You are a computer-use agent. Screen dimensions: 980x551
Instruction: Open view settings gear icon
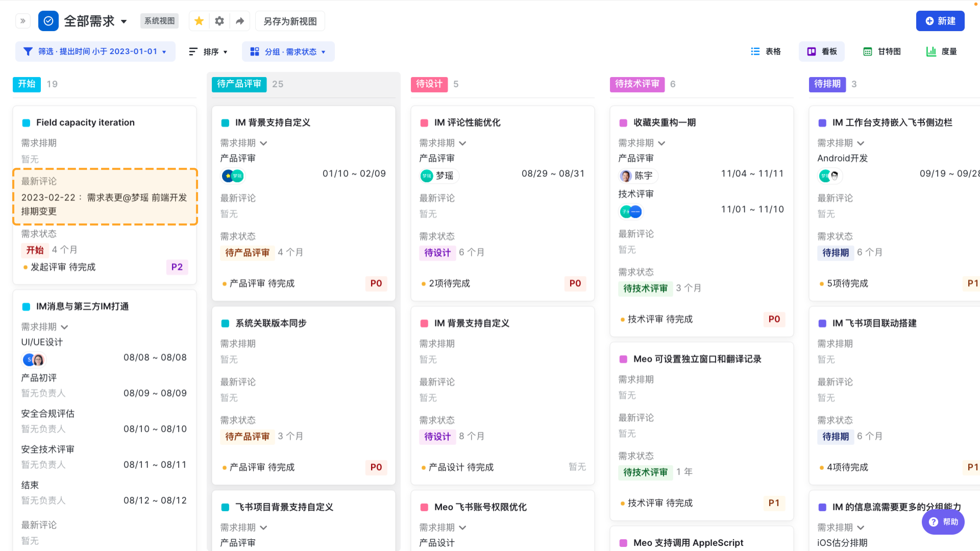(x=219, y=21)
